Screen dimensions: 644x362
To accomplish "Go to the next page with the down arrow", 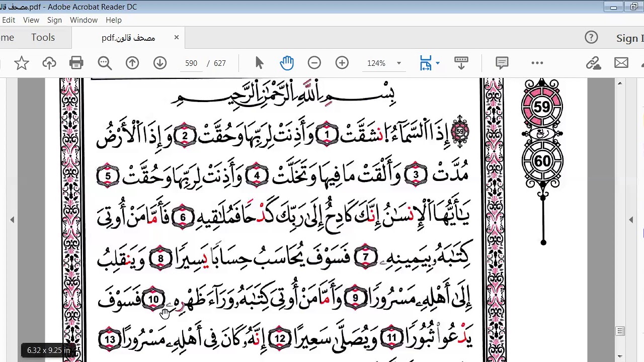I will click(160, 63).
